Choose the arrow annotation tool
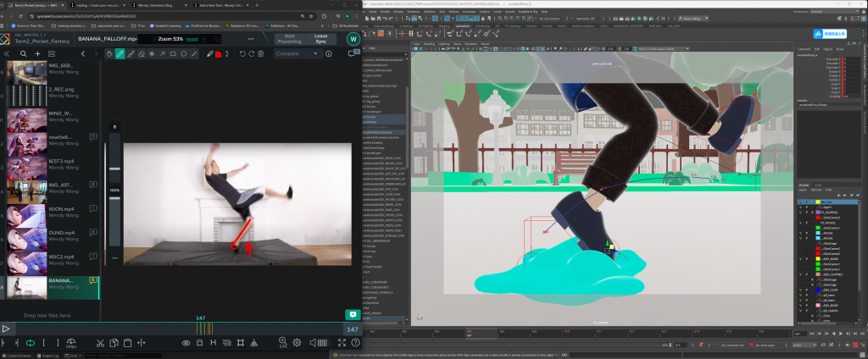The width and height of the screenshot is (868, 359). tap(161, 53)
